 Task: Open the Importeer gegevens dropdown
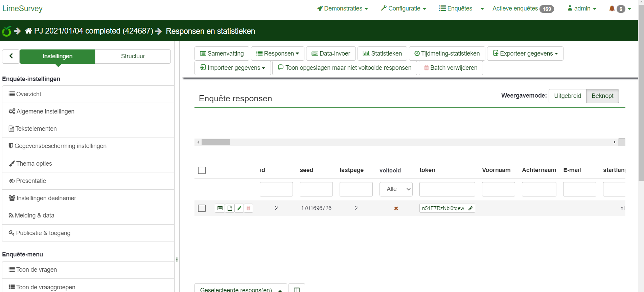click(x=233, y=68)
